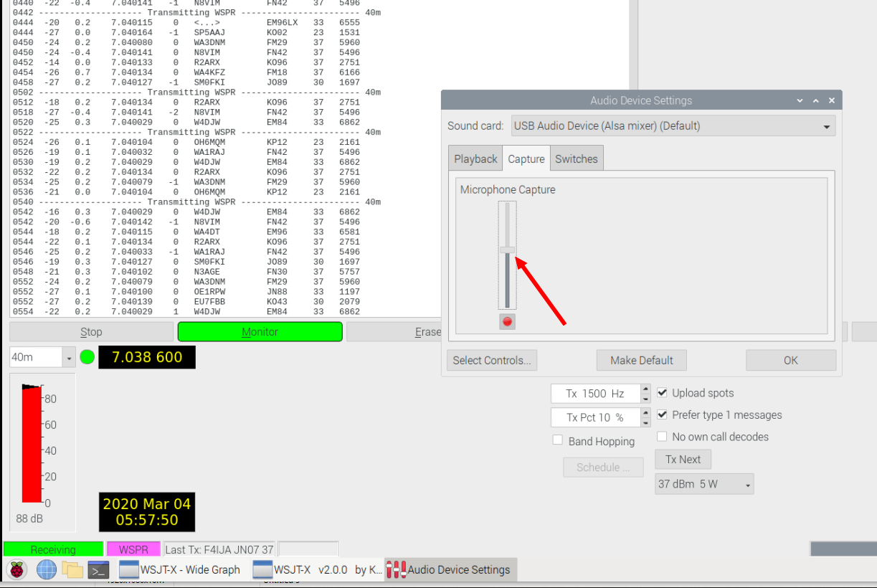Switch to WSJT-X Wide Graph window

[180, 570]
